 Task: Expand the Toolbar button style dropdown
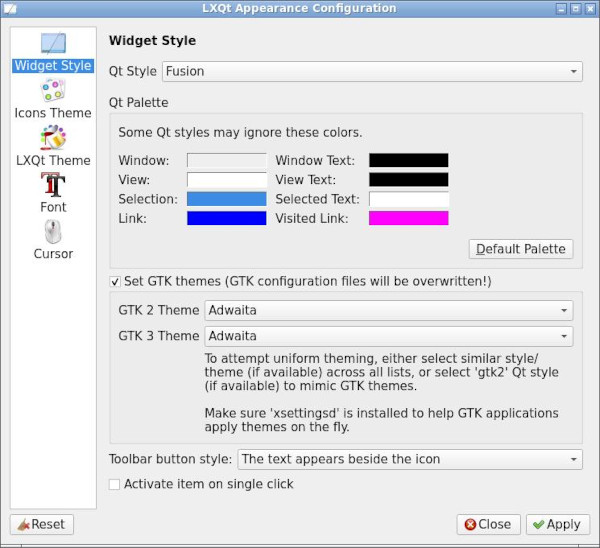(x=409, y=459)
